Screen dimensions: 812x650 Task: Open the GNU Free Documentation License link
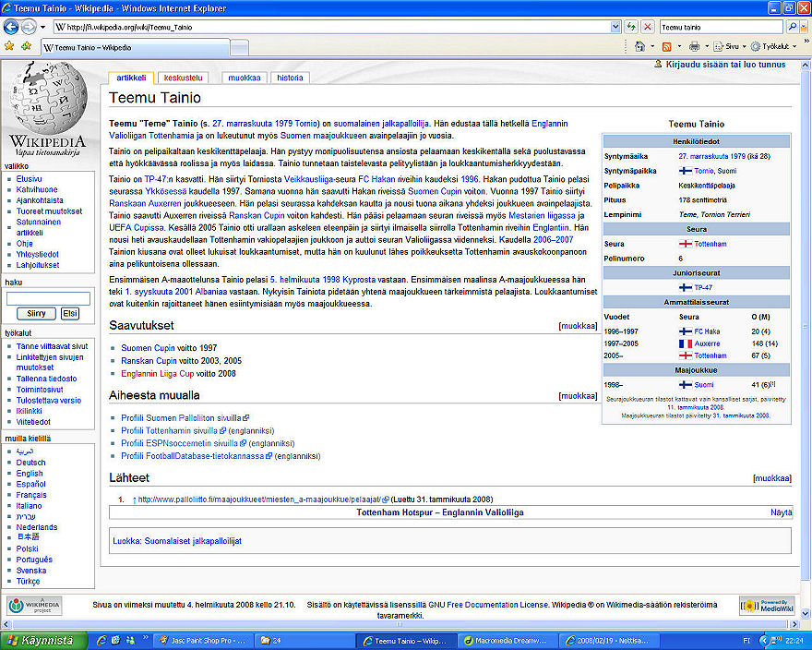point(488,605)
